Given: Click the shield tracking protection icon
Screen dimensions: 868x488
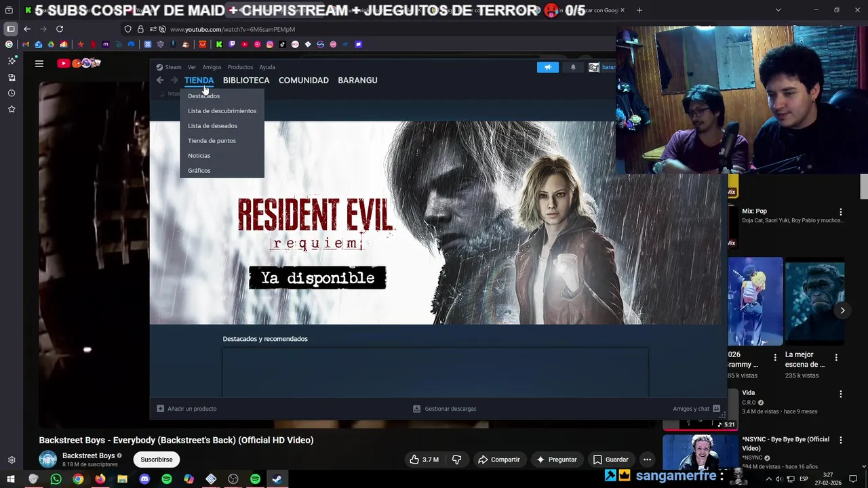Looking at the screenshot, I should pyautogui.click(x=127, y=29).
